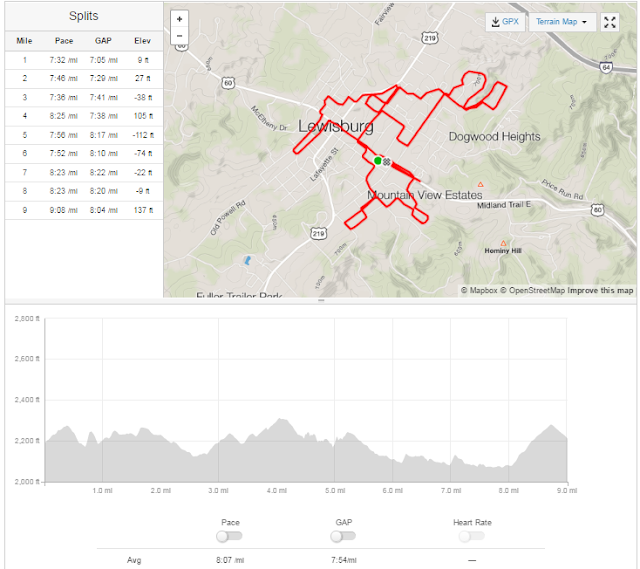
Task: Click the GAP column header
Action: [x=104, y=41]
